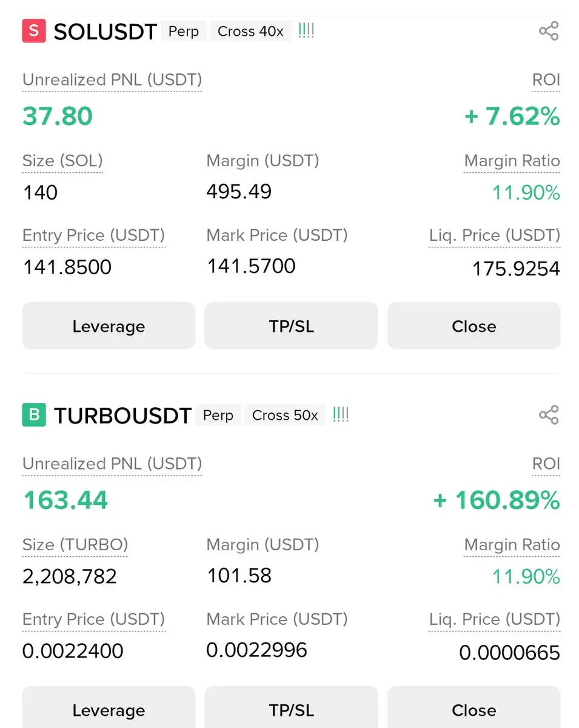The height and width of the screenshot is (728, 579).
Task: Close the SOLUSDT position
Action: click(x=474, y=326)
